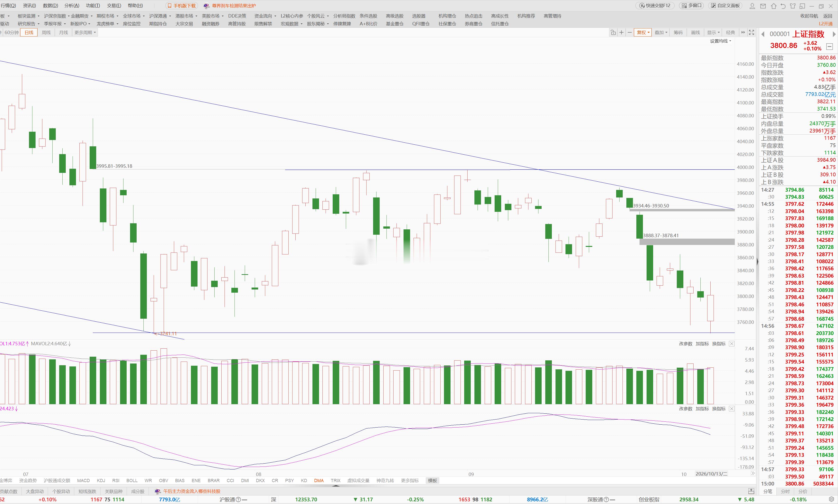This screenshot has width=838, height=504.
Task: Click the double-arrow more tools icon
Action: [743, 32]
